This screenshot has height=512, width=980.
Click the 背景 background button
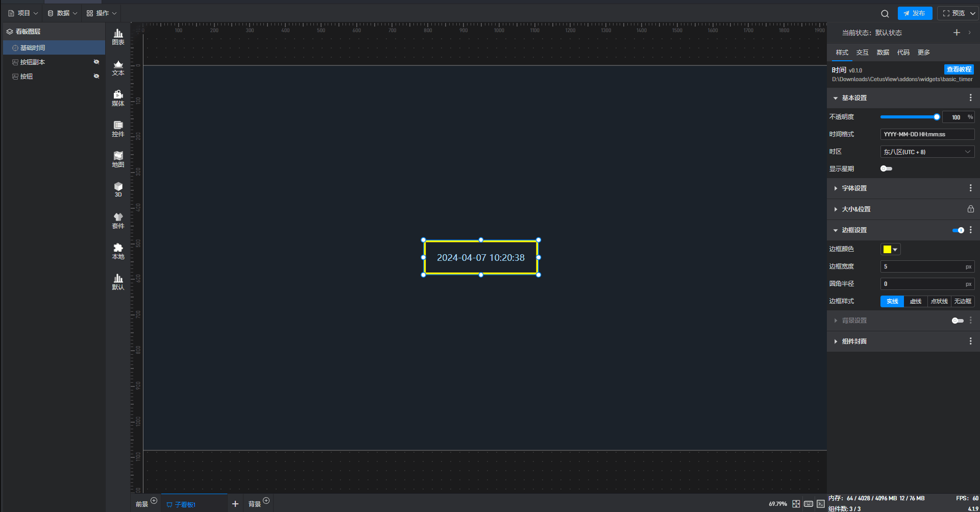(x=254, y=504)
